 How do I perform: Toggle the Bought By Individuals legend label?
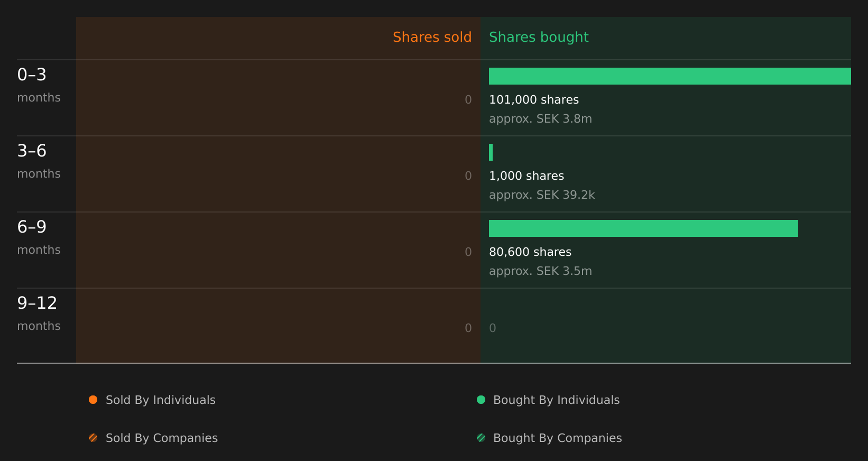pos(556,400)
